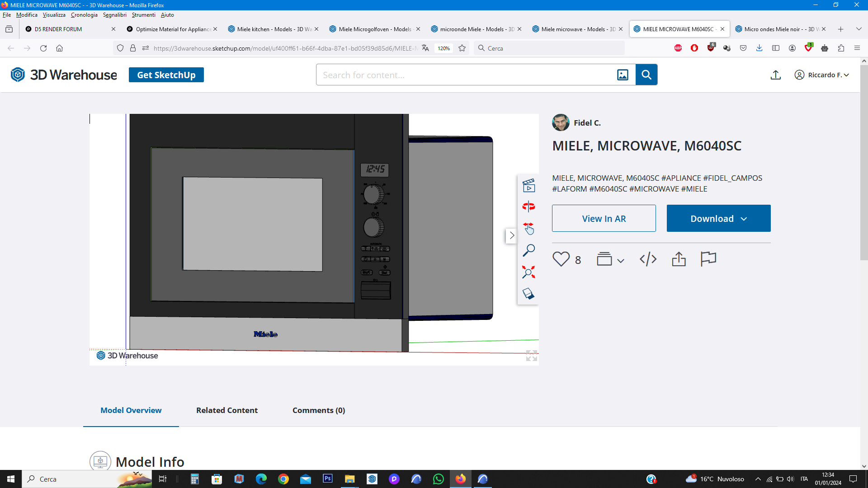Click the #MIELE hashtag link
The image size is (868, 488).
[x=694, y=189]
